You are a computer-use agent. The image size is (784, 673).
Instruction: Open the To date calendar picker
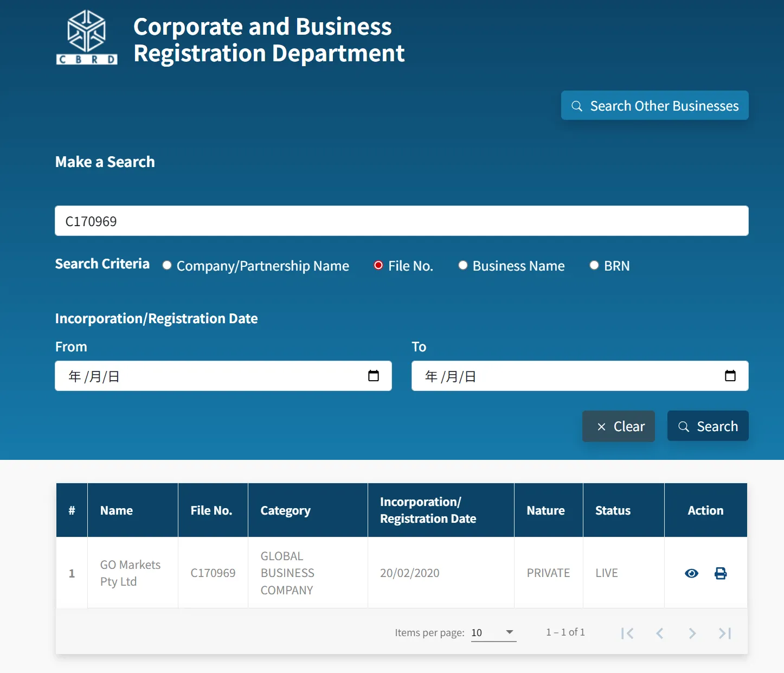coord(730,376)
